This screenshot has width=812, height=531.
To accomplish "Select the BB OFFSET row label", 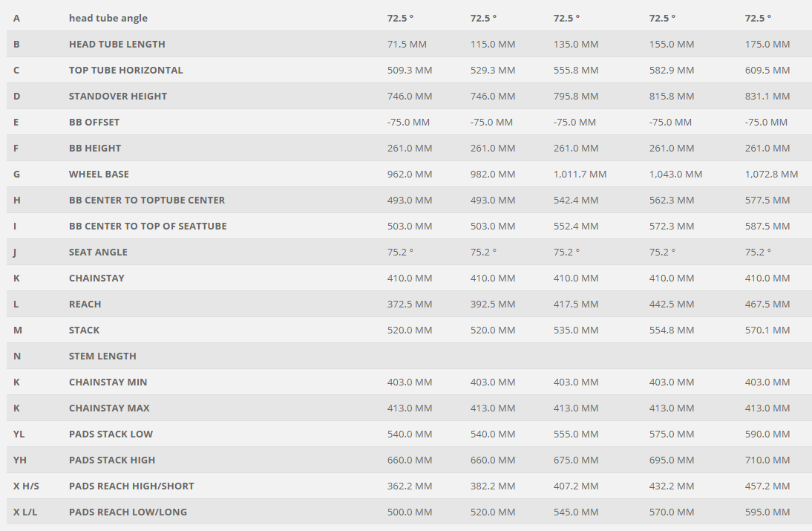I will [x=94, y=122].
